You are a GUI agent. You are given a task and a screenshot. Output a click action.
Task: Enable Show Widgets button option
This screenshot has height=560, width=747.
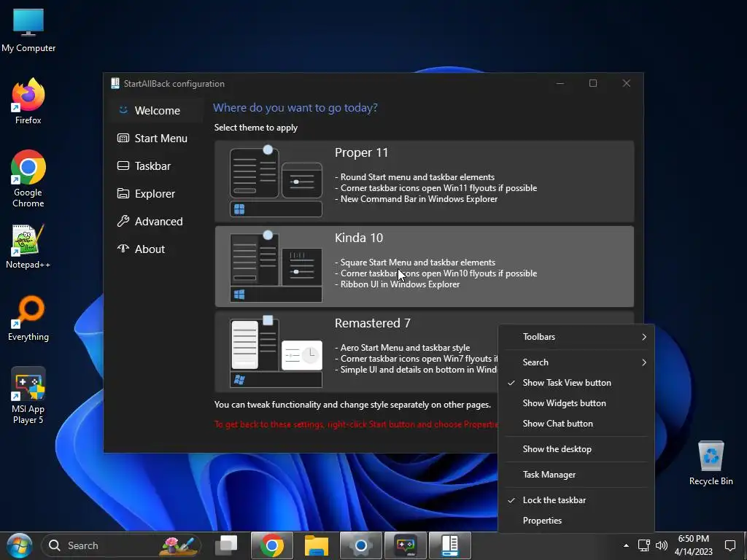(576, 403)
